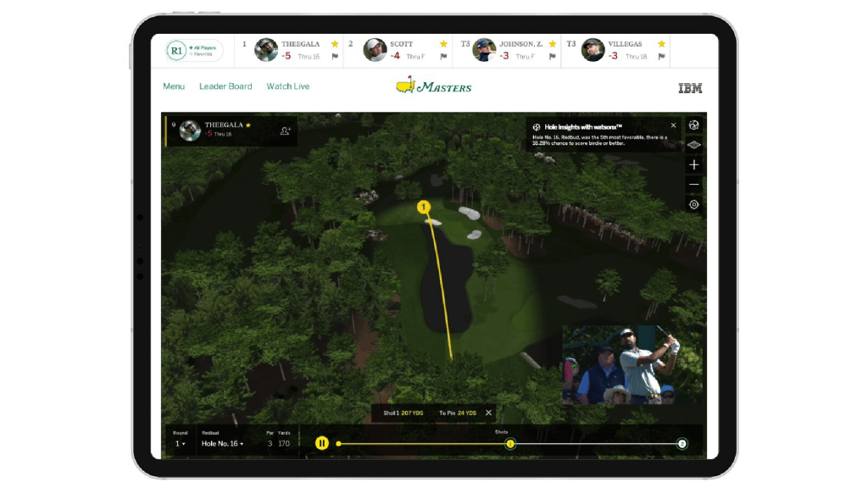The width and height of the screenshot is (868, 488).
Task: Click the flag icon under Theegala's star
Action: point(335,57)
